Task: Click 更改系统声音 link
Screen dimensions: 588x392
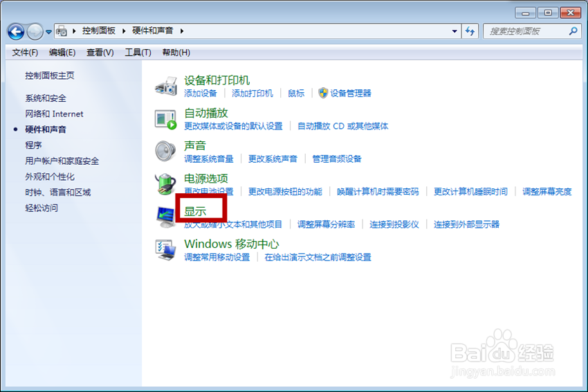Action: 273,159
